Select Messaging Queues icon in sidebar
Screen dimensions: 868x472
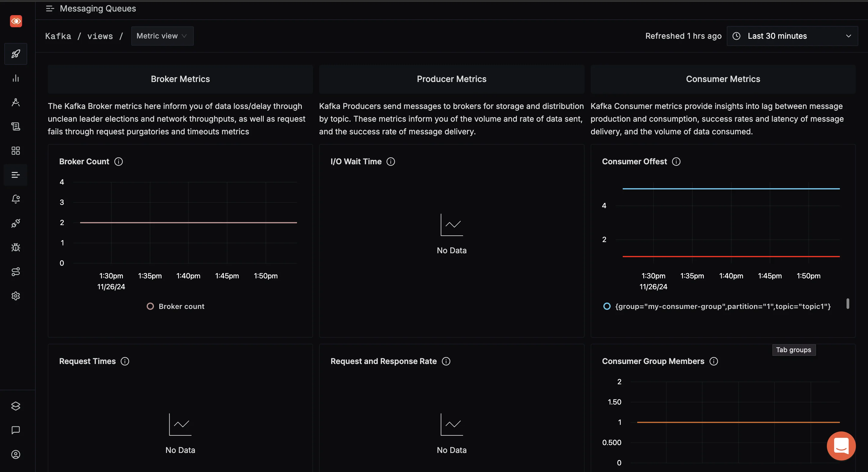(x=16, y=175)
